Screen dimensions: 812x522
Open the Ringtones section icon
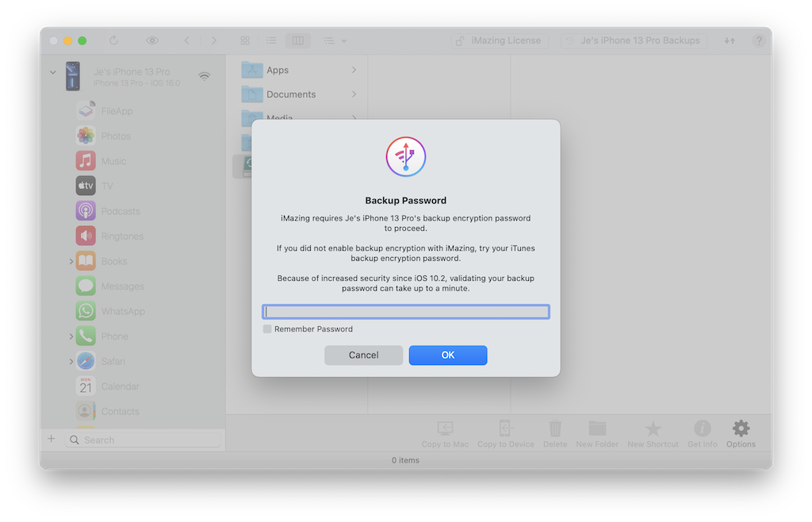click(86, 236)
